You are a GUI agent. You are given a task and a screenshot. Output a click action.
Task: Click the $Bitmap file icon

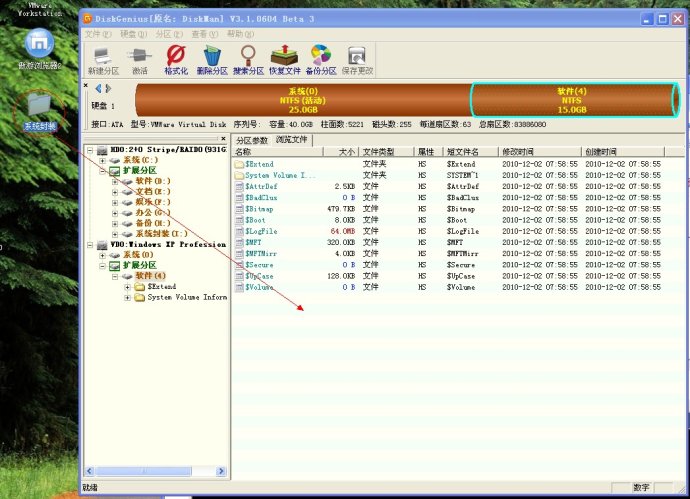pyautogui.click(x=239, y=209)
